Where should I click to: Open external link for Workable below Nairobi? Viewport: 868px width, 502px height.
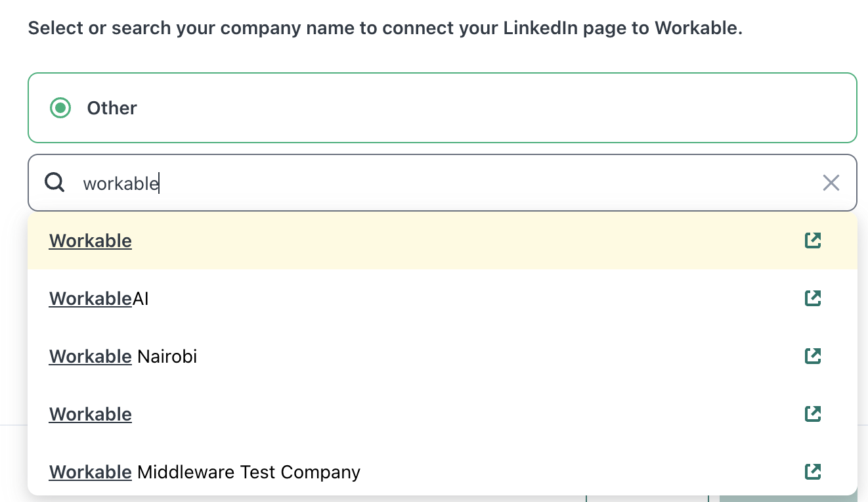tap(813, 414)
